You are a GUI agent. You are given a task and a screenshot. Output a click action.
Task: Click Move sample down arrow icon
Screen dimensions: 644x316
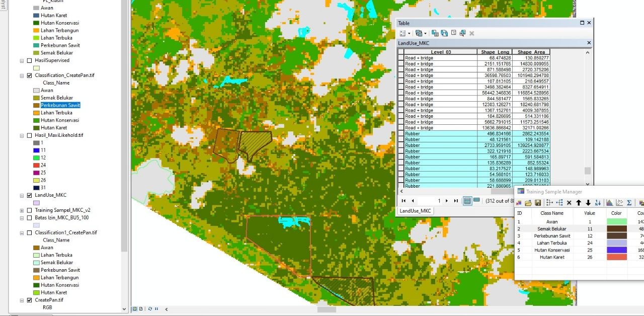tap(588, 203)
